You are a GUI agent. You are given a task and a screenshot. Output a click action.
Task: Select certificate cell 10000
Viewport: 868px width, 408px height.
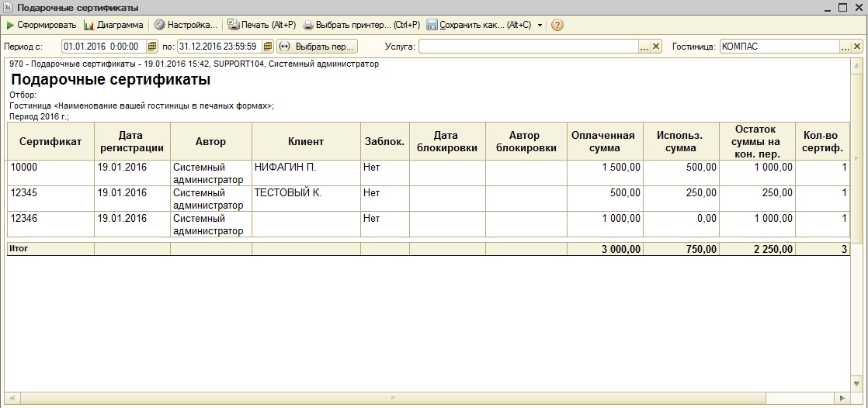(x=50, y=173)
